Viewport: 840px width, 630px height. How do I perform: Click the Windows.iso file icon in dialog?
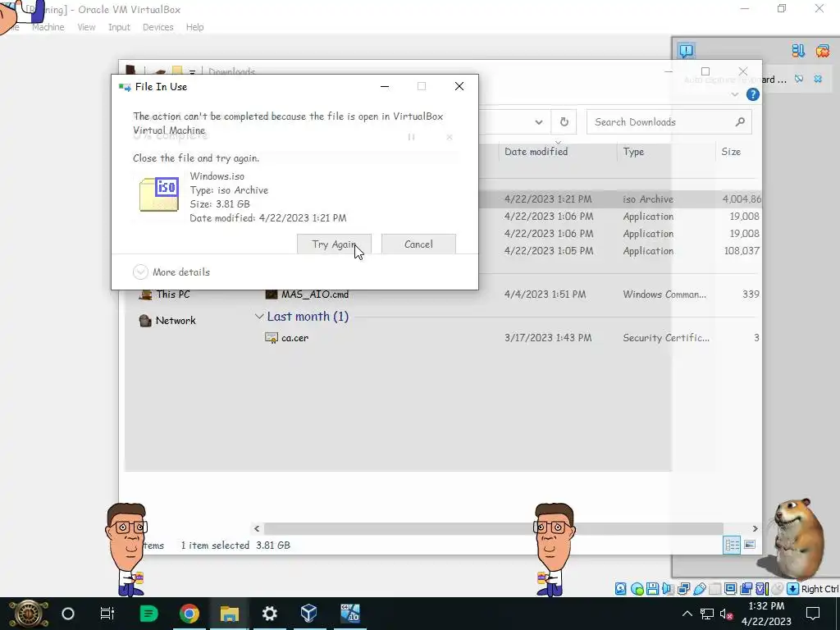tap(158, 194)
